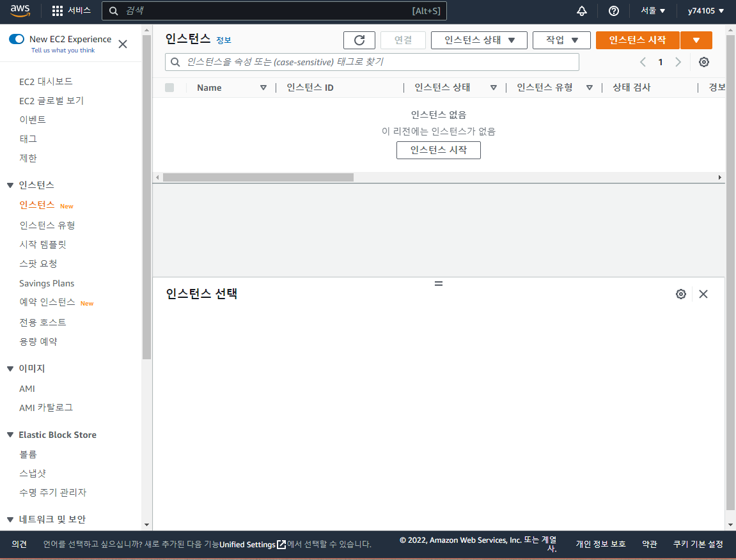Open 시작 템플릿 in sidebar
Viewport: 736px width, 560px height.
[43, 245]
